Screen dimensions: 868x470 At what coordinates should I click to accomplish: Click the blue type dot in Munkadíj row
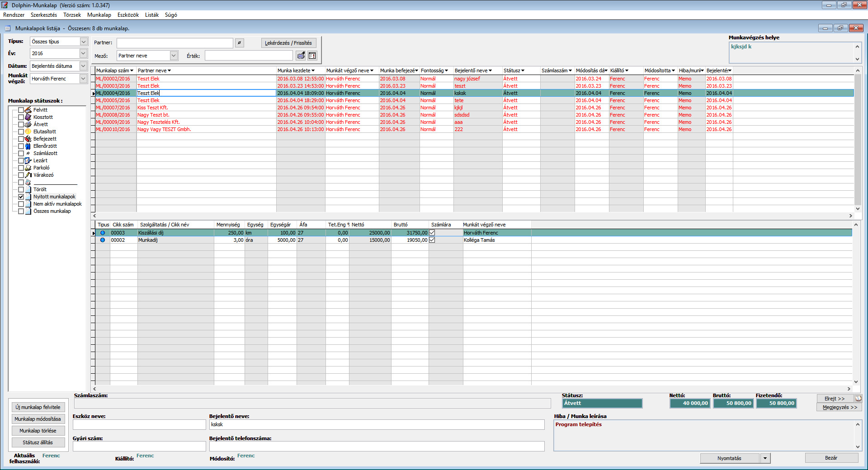(103, 240)
